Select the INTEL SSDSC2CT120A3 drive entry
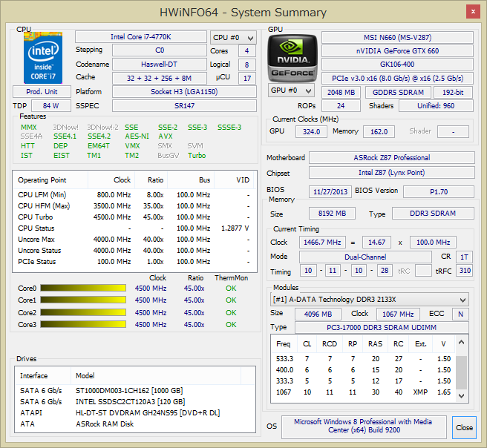 [135, 402]
